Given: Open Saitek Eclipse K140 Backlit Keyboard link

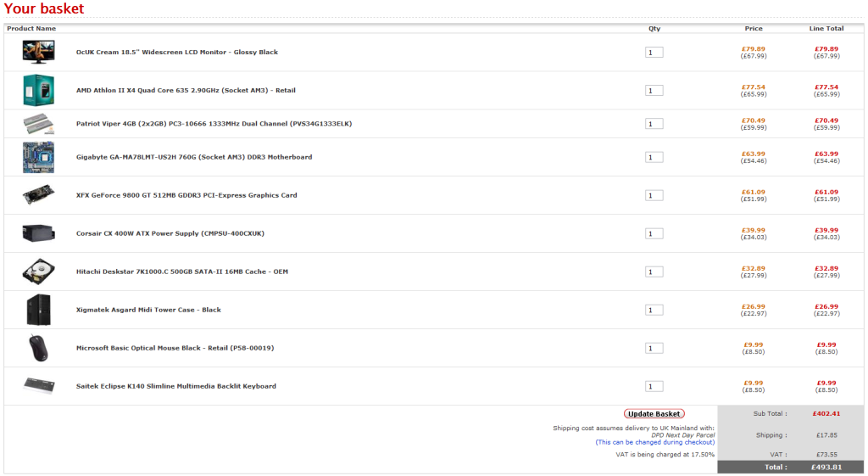Looking at the screenshot, I should (176, 386).
